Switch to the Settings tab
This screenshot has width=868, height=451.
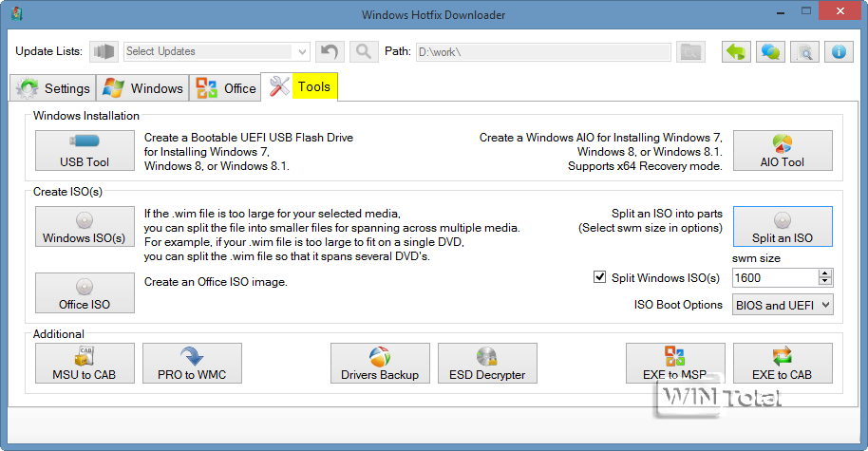point(53,88)
